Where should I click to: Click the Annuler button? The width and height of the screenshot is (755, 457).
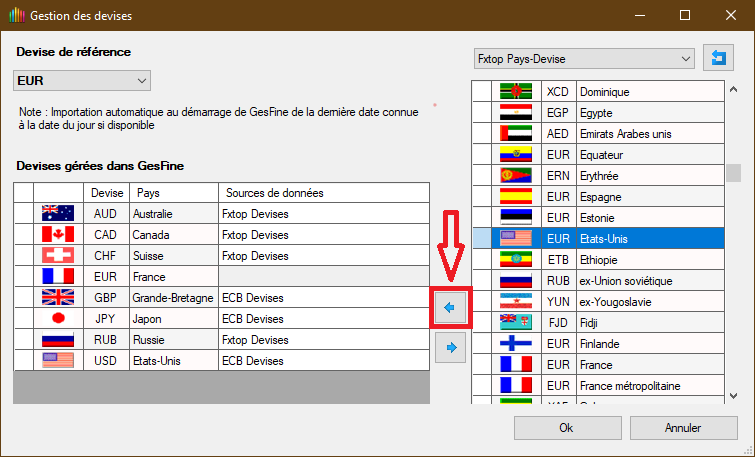(682, 427)
